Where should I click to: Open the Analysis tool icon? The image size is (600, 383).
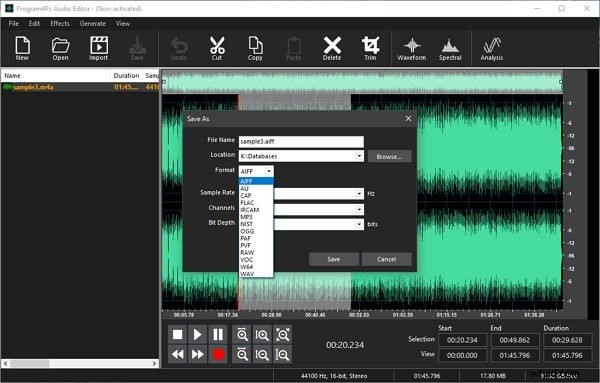[x=492, y=48]
